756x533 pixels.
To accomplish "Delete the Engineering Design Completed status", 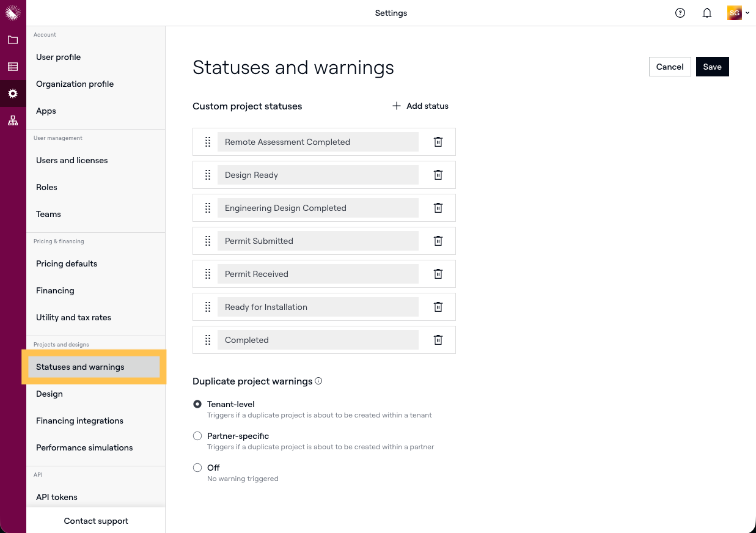I will coord(438,208).
